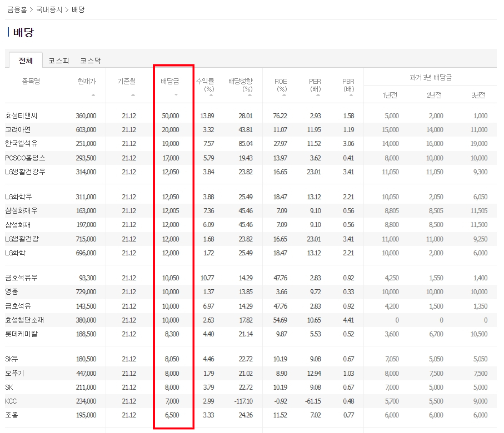Open stock SK우
504x433 pixels.
[x=11, y=359]
